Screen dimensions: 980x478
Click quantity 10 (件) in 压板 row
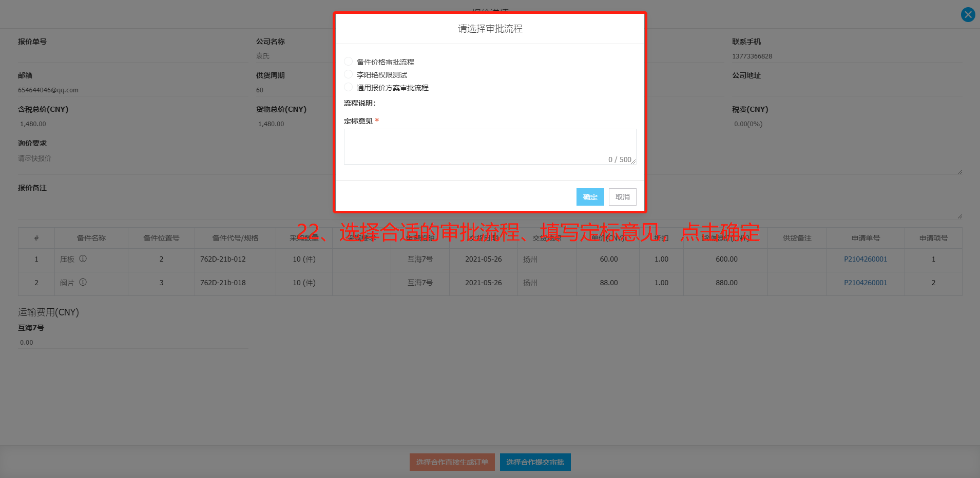[304, 259]
